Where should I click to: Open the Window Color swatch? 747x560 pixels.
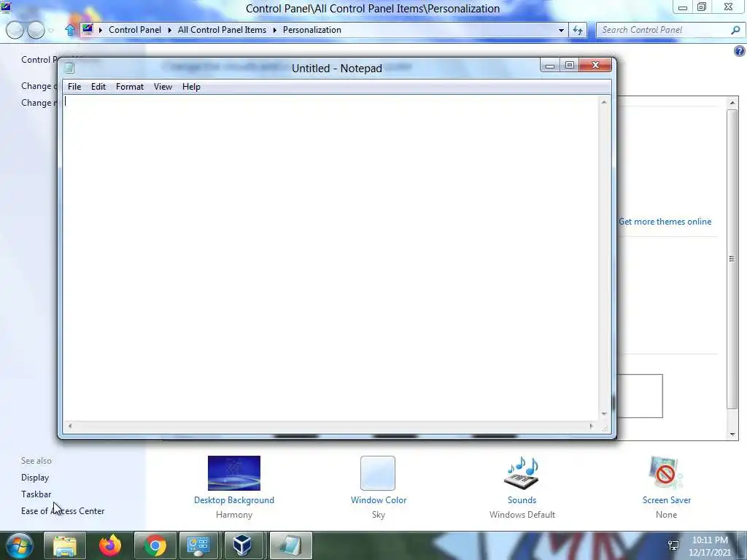click(x=378, y=472)
